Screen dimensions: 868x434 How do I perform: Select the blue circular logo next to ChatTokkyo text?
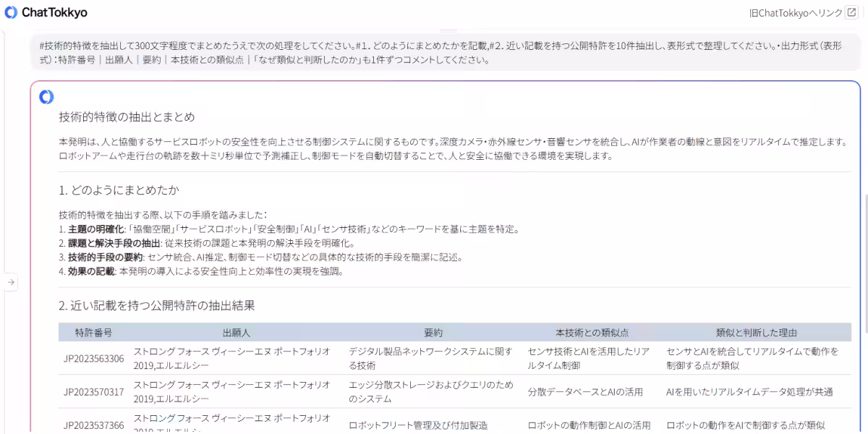10,12
